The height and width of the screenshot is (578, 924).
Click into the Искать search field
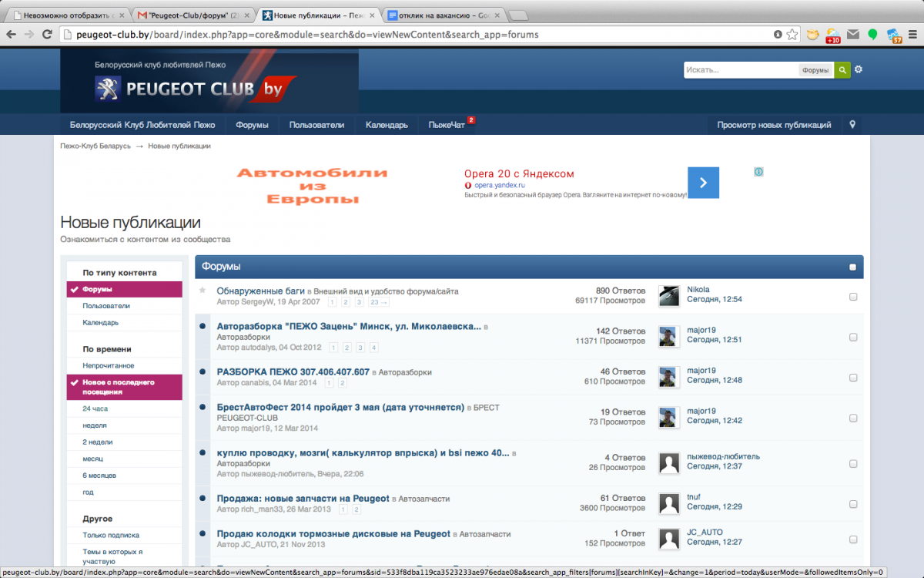pyautogui.click(x=739, y=70)
